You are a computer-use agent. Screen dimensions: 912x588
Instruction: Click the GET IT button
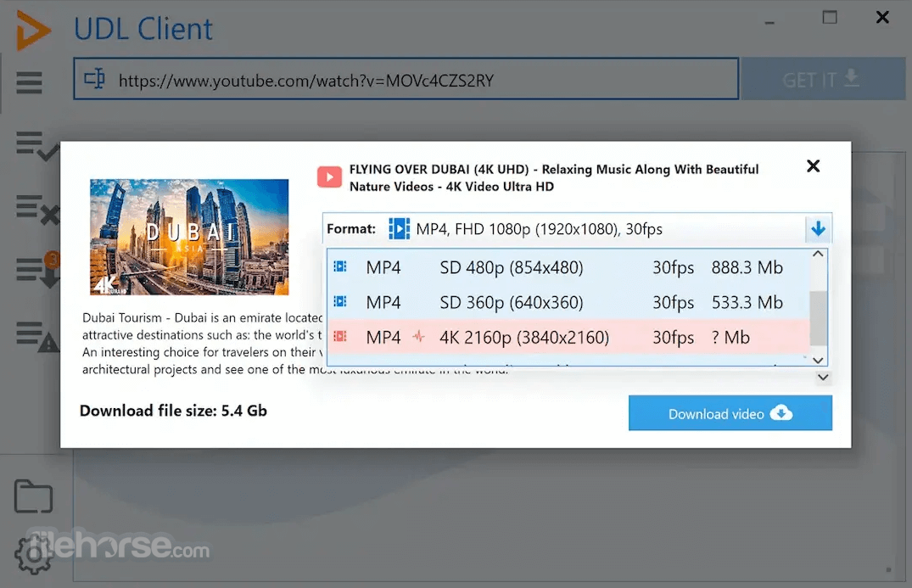pos(822,79)
